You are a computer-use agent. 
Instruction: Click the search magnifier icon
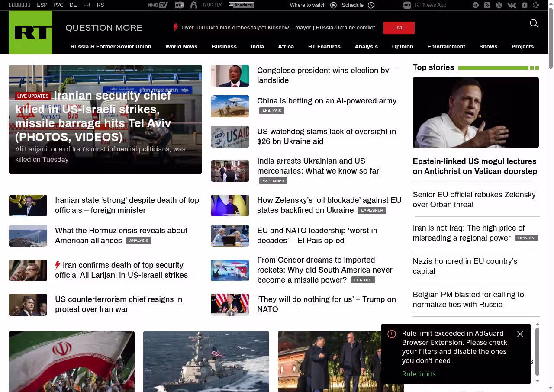click(x=534, y=23)
